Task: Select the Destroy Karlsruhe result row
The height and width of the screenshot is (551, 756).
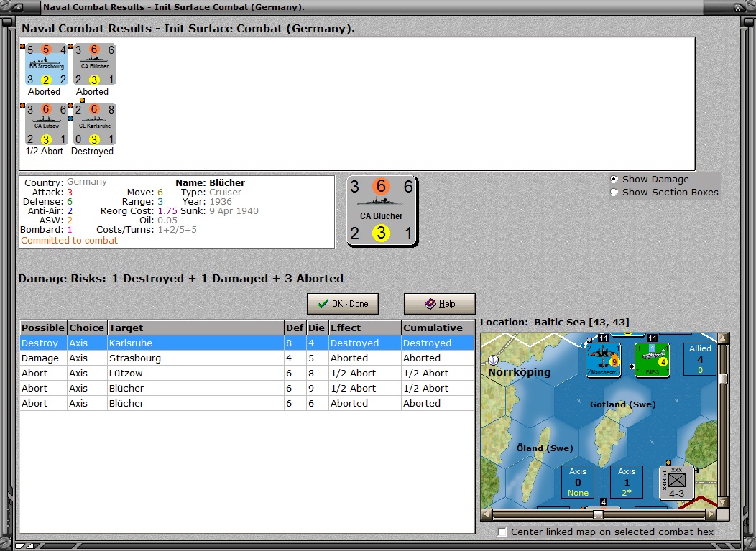Action: click(247, 343)
